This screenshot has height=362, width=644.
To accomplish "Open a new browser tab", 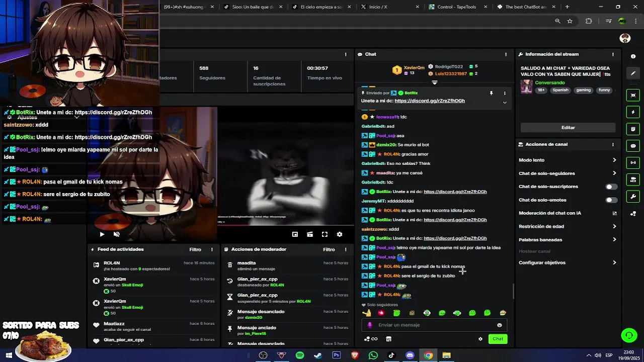I will point(567,7).
